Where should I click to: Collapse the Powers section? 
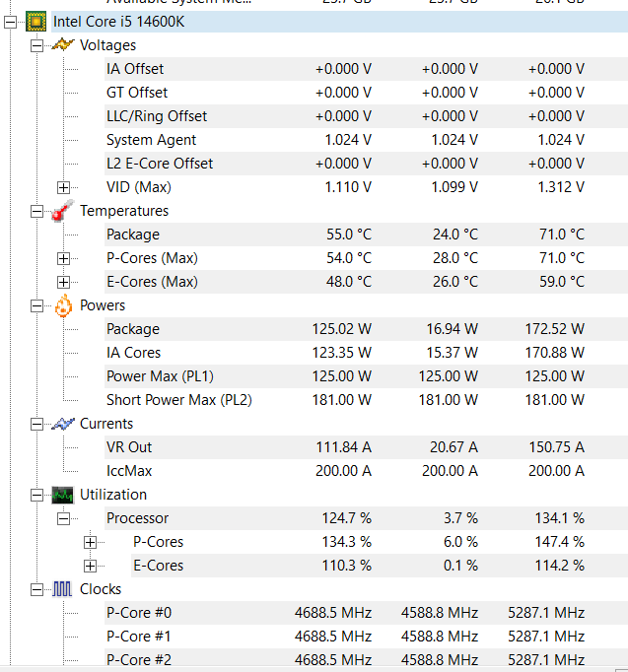coord(36,305)
